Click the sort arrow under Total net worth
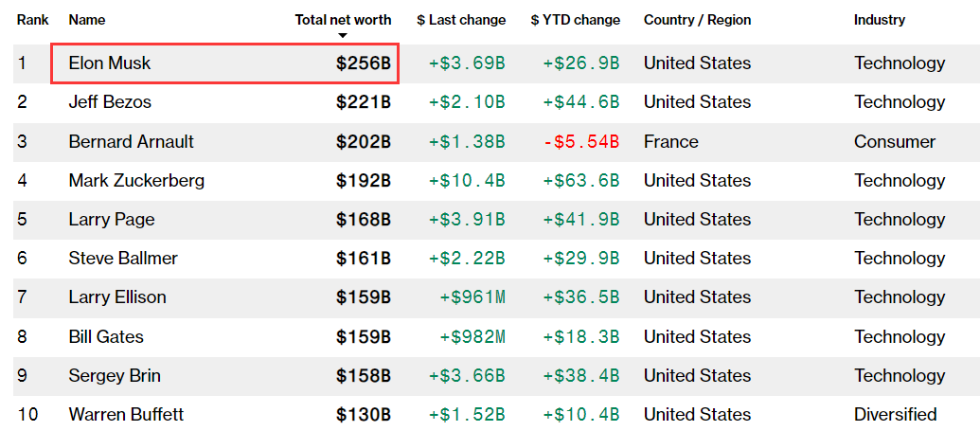The height and width of the screenshot is (431, 980). click(x=342, y=36)
